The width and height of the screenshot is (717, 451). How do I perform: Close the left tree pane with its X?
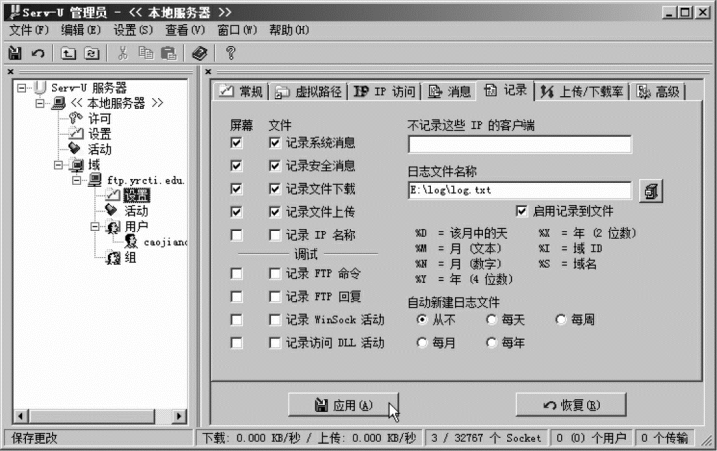pyautogui.click(x=11, y=72)
